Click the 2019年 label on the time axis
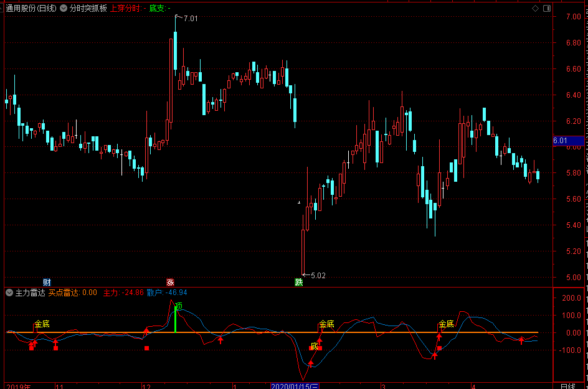 pyautogui.click(x=19, y=386)
